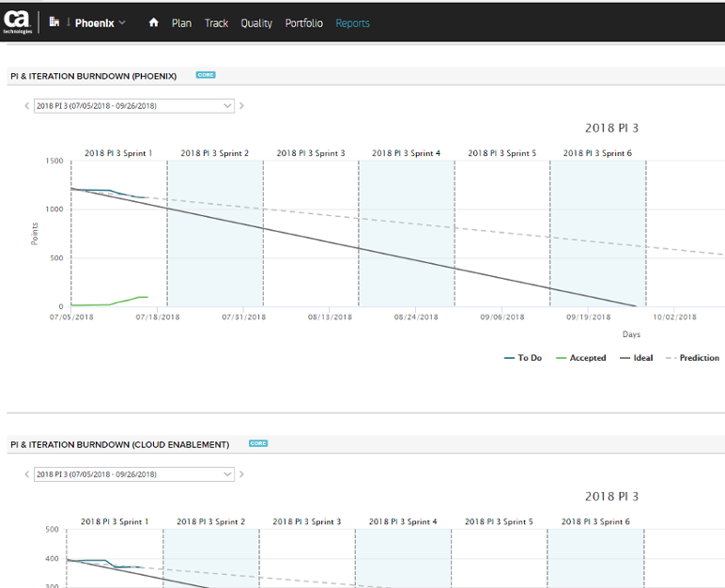Toggle Accepted series in Phoenix legend
The height and width of the screenshot is (588, 725).
click(x=580, y=358)
